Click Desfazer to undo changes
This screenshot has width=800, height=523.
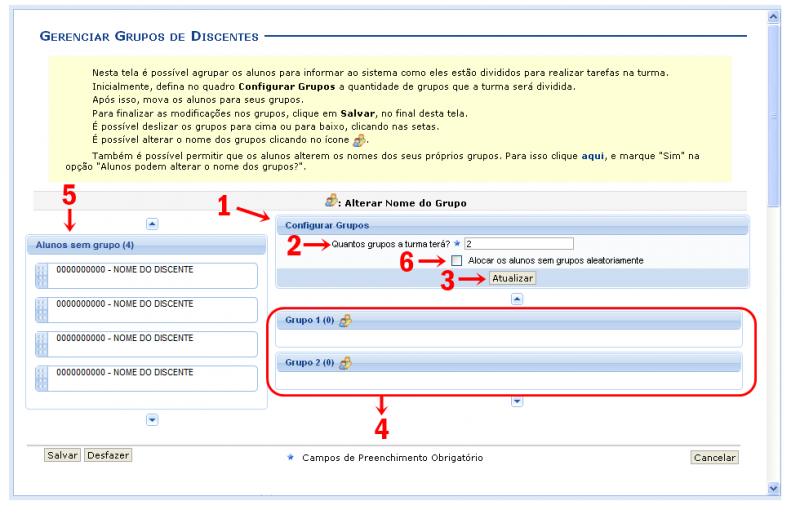(x=108, y=455)
